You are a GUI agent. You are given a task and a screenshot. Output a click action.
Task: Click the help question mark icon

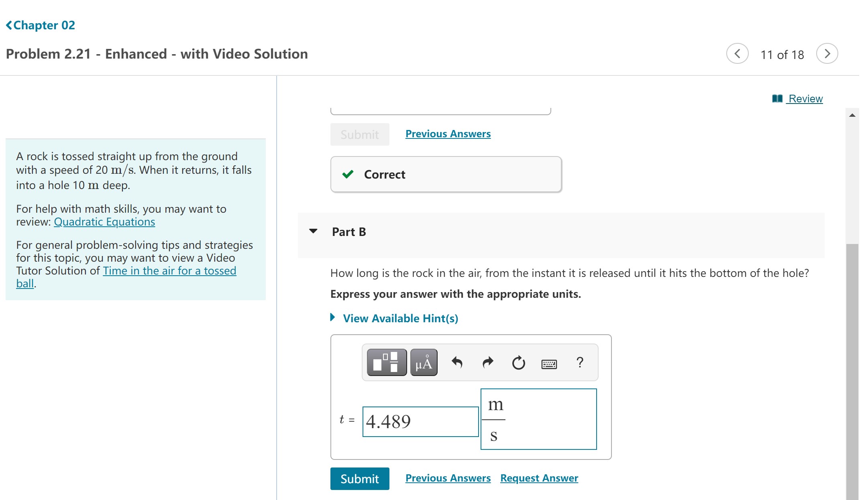tap(578, 362)
